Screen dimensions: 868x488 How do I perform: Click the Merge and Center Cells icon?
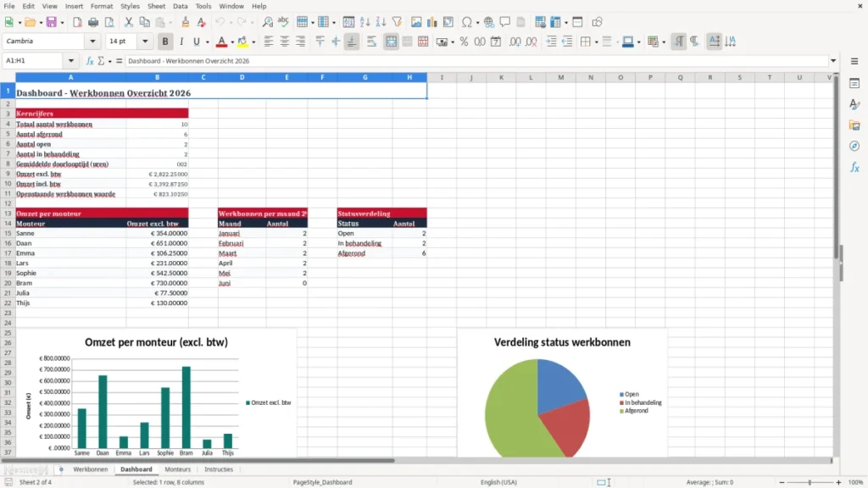(392, 42)
